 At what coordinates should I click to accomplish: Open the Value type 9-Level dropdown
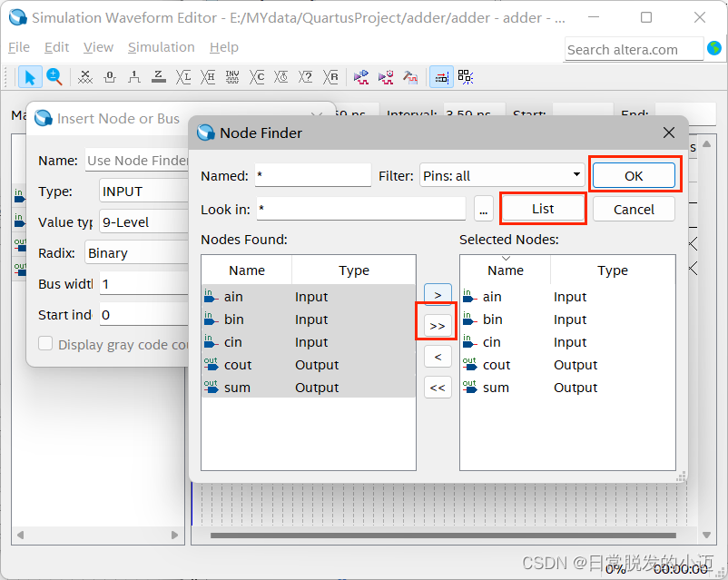click(x=144, y=222)
